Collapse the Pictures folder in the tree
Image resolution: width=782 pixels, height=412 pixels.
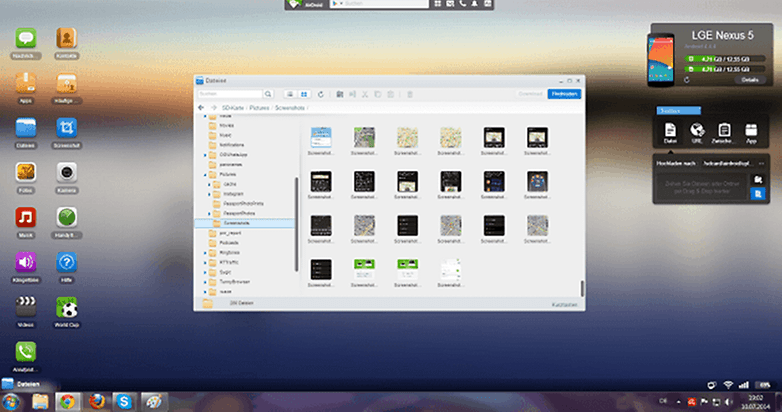coord(205,175)
